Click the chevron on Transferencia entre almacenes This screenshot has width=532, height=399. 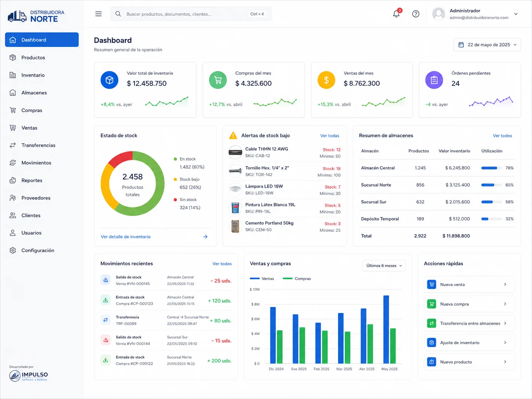[x=505, y=323]
